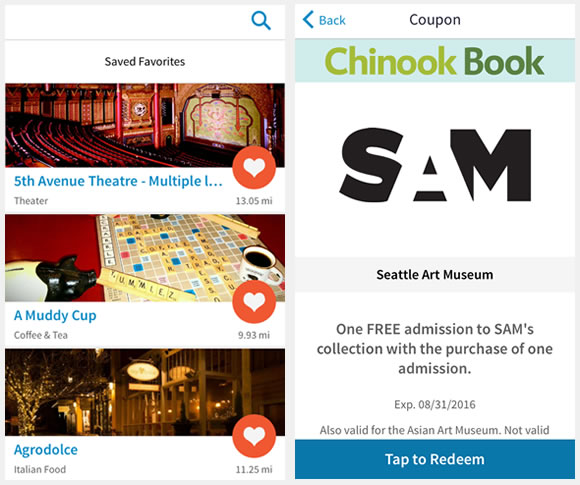
Task: Select the 5th Avenue Theatre title link
Action: coord(118,181)
